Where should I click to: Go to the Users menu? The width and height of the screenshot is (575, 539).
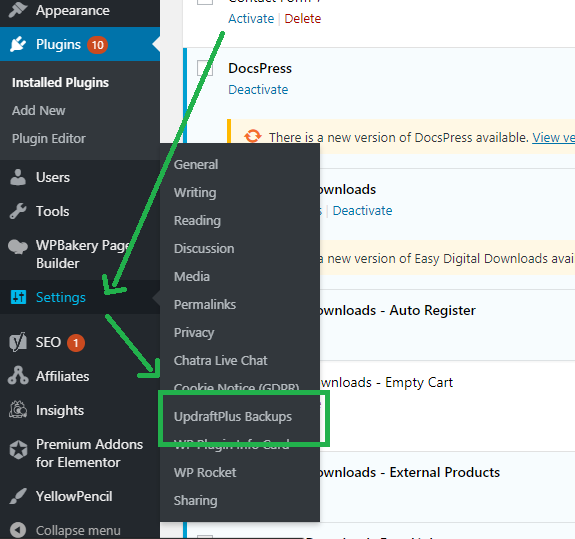click(x=53, y=177)
